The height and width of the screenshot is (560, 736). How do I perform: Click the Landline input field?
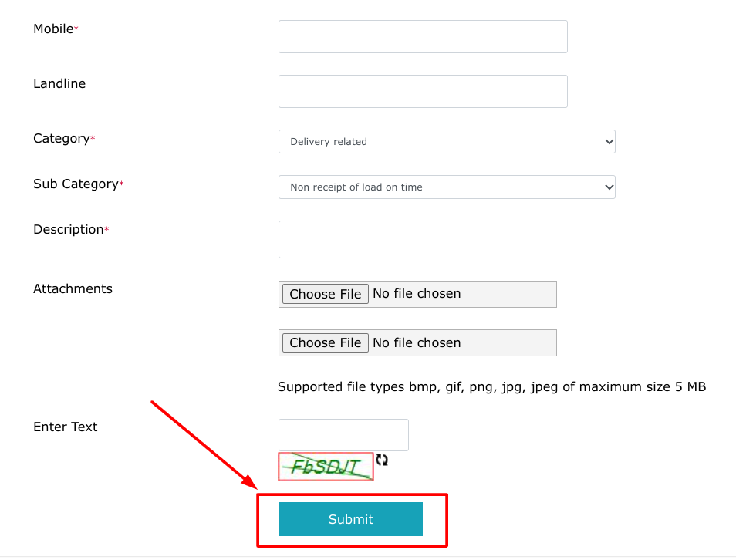point(422,91)
